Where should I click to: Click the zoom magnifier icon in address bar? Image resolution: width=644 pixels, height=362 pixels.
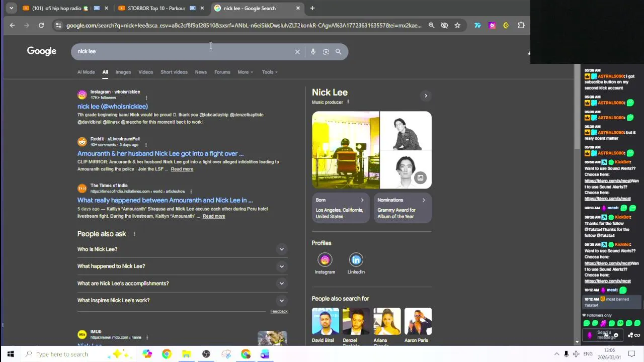tap(431, 25)
